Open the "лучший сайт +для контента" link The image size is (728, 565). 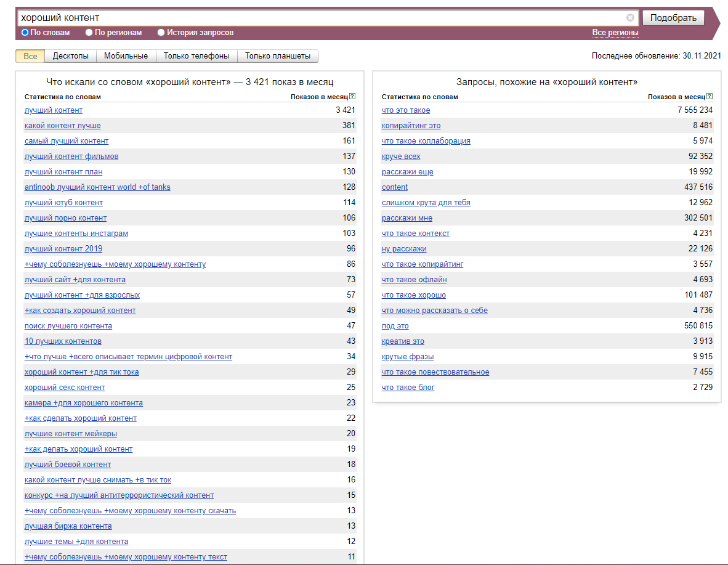point(75,279)
